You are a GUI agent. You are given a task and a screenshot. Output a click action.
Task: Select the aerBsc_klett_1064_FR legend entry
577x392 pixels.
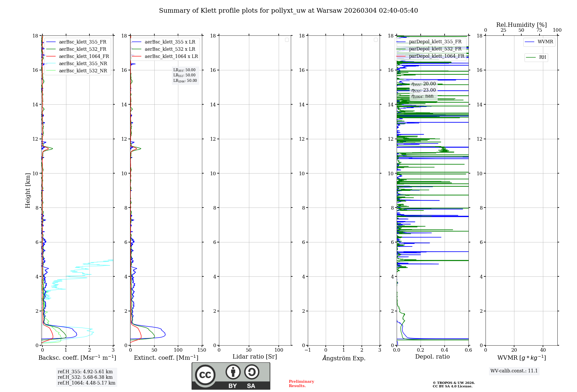coord(84,56)
